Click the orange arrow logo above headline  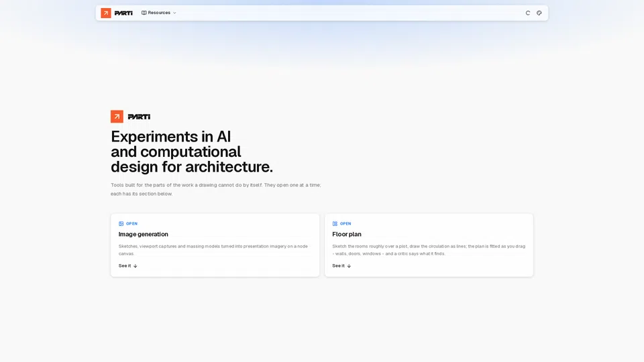[x=117, y=117]
